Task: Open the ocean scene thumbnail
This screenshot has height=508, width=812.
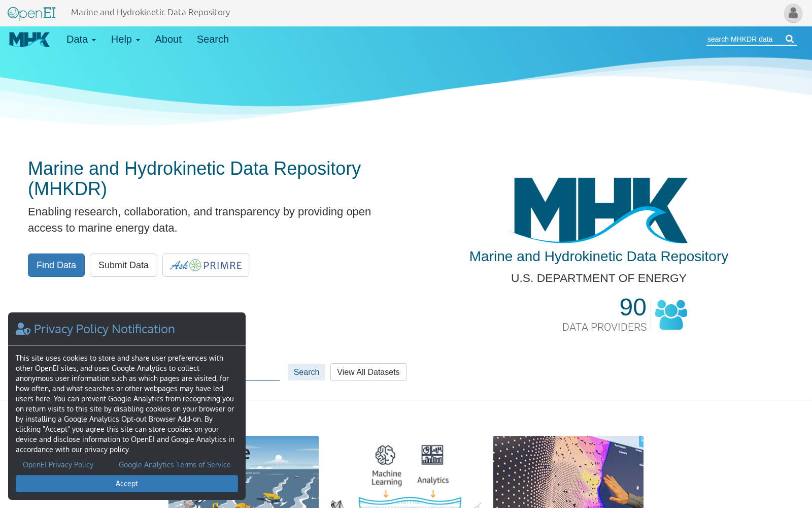Action: tap(282, 472)
